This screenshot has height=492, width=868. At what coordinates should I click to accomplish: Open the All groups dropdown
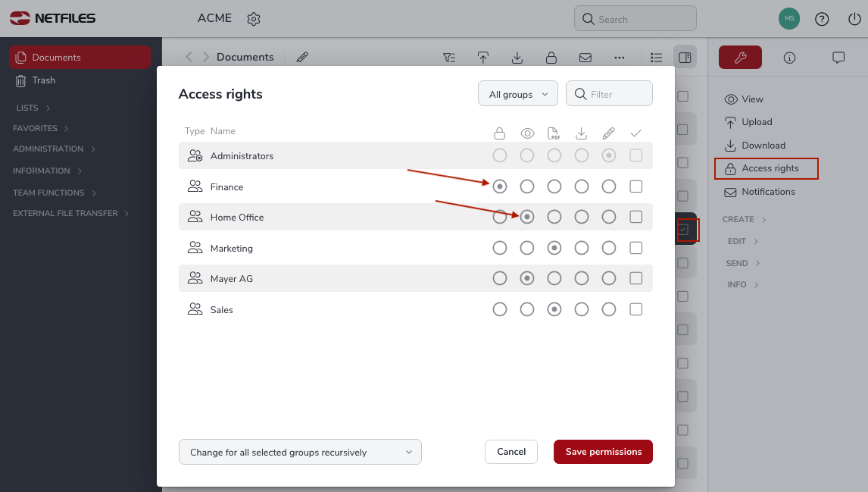click(518, 94)
